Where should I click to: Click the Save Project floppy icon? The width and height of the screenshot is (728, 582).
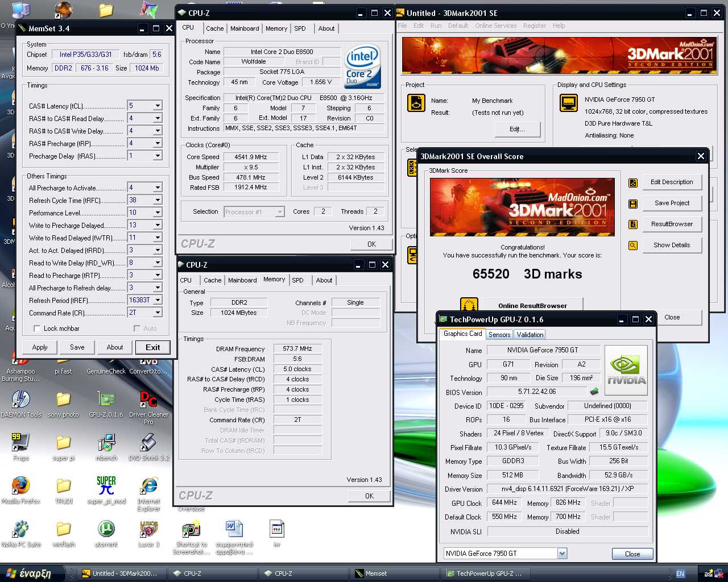[x=632, y=203]
